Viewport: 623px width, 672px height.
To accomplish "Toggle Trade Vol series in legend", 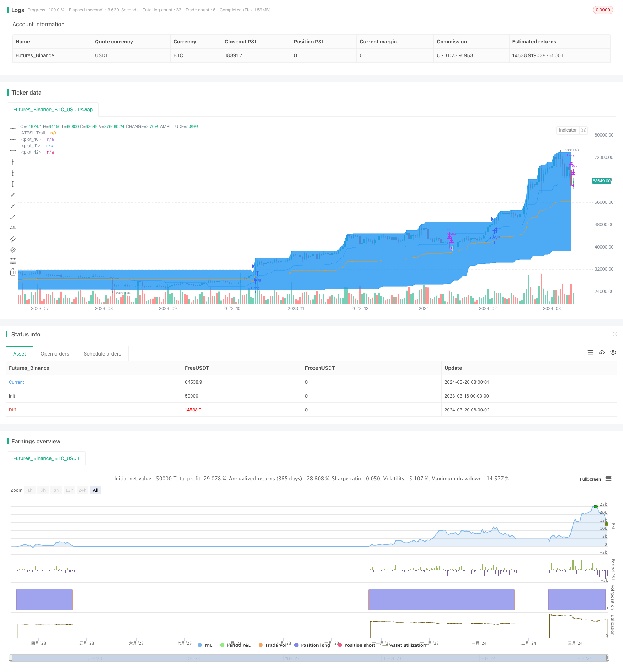I will click(x=272, y=645).
